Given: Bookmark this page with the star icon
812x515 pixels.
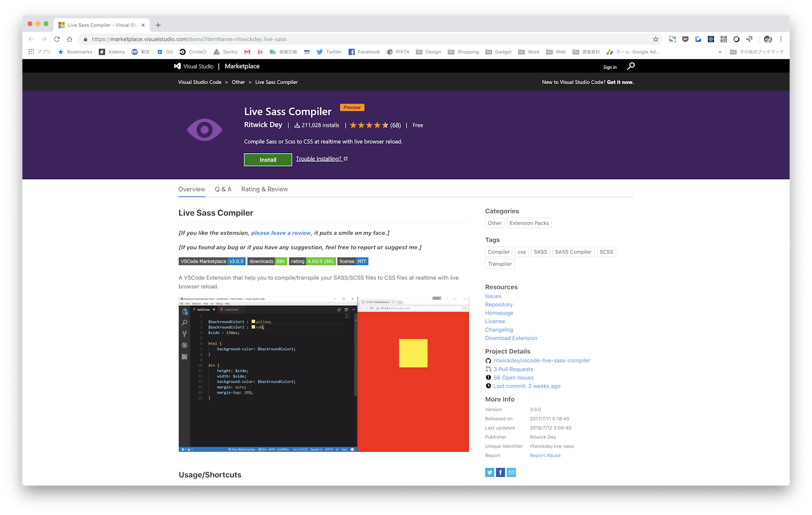Looking at the screenshot, I should (x=656, y=39).
